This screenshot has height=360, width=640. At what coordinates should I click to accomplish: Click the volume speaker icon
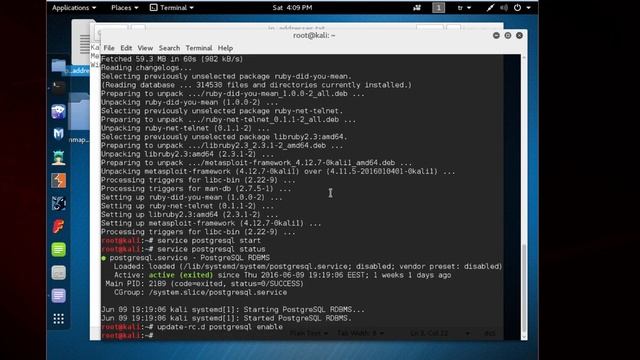[x=504, y=7]
